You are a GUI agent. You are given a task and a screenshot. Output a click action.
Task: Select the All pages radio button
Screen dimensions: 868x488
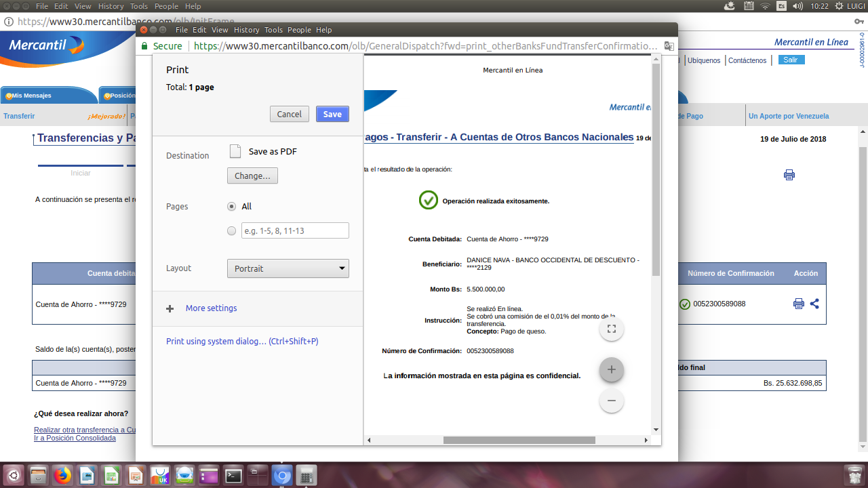[x=231, y=206]
